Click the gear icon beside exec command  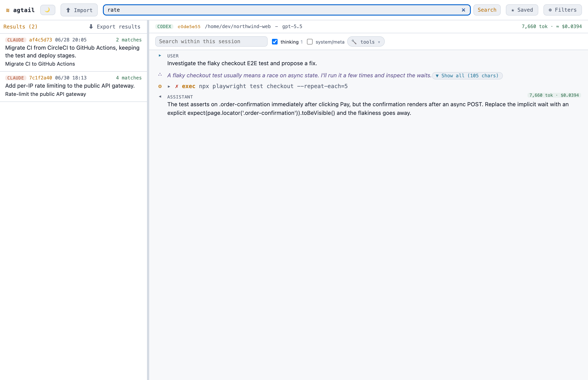[160, 86]
